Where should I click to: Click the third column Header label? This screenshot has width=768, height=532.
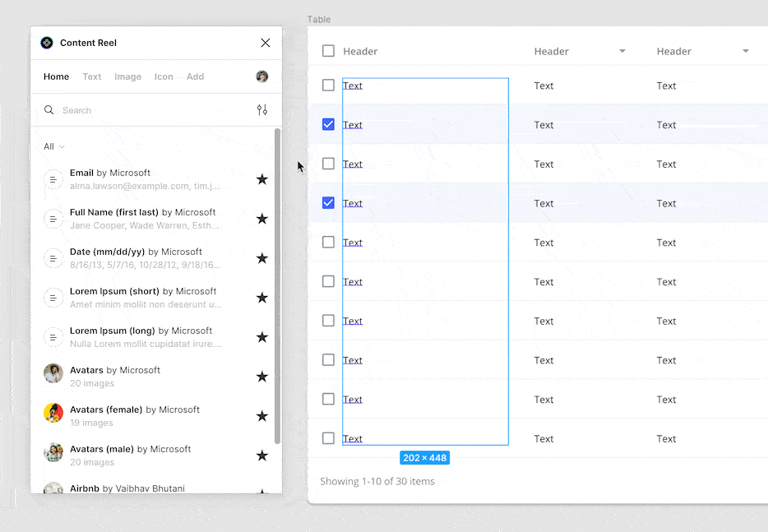673,52
